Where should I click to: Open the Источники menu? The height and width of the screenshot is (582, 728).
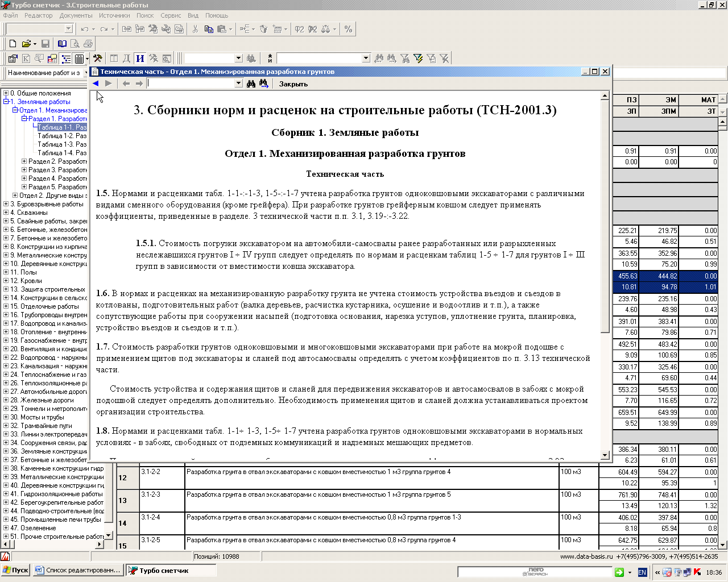coord(114,15)
